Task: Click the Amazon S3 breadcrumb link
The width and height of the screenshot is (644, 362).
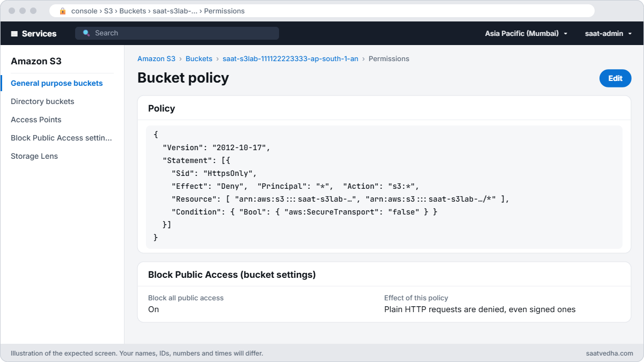Action: point(156,59)
